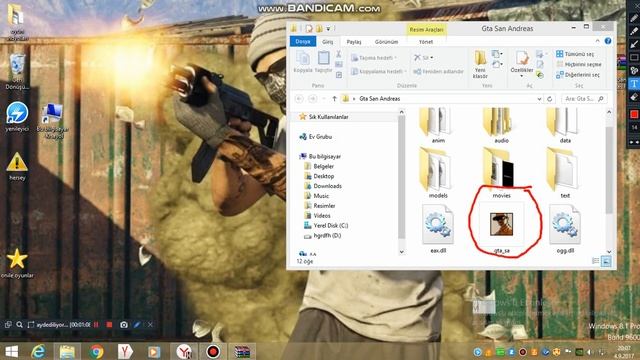Select the red color swatch in drawing toolbar
This screenshot has width=640, height=360.
(x=634, y=114)
